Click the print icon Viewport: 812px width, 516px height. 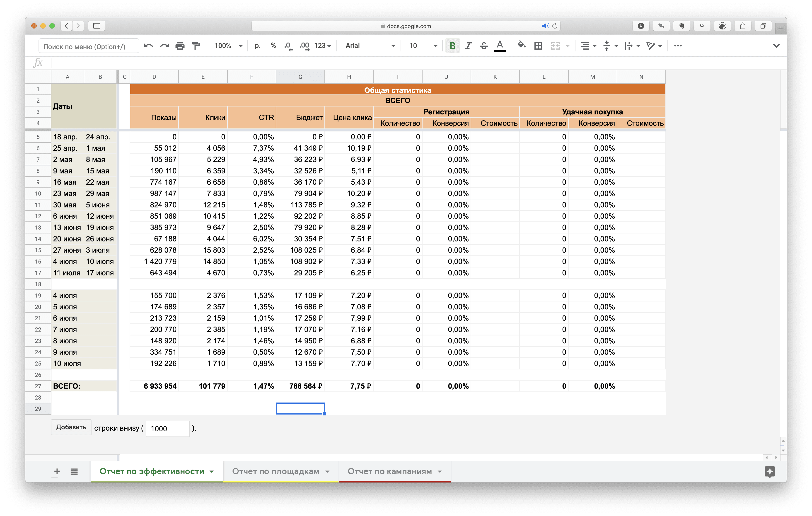[180, 46]
